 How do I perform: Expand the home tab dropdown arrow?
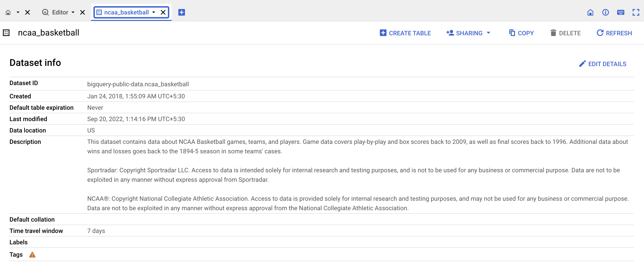coord(18,12)
